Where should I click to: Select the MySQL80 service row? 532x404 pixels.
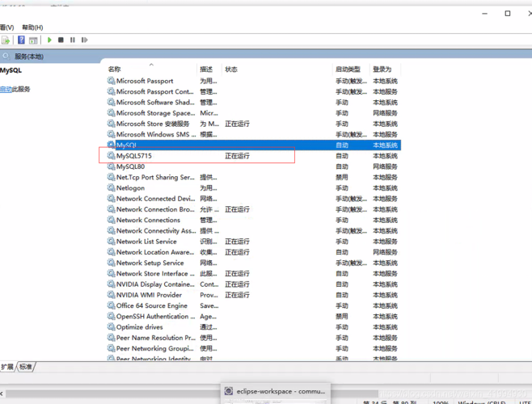(253, 166)
